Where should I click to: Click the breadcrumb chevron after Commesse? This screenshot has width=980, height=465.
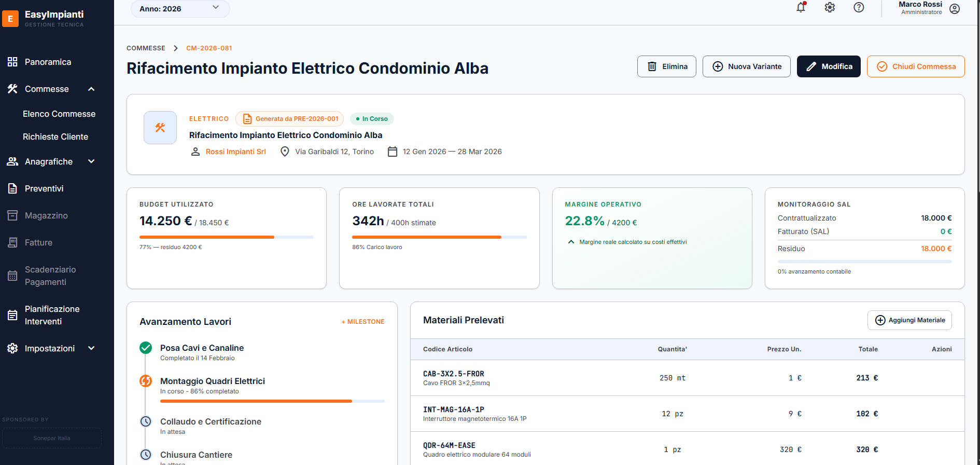click(x=176, y=48)
